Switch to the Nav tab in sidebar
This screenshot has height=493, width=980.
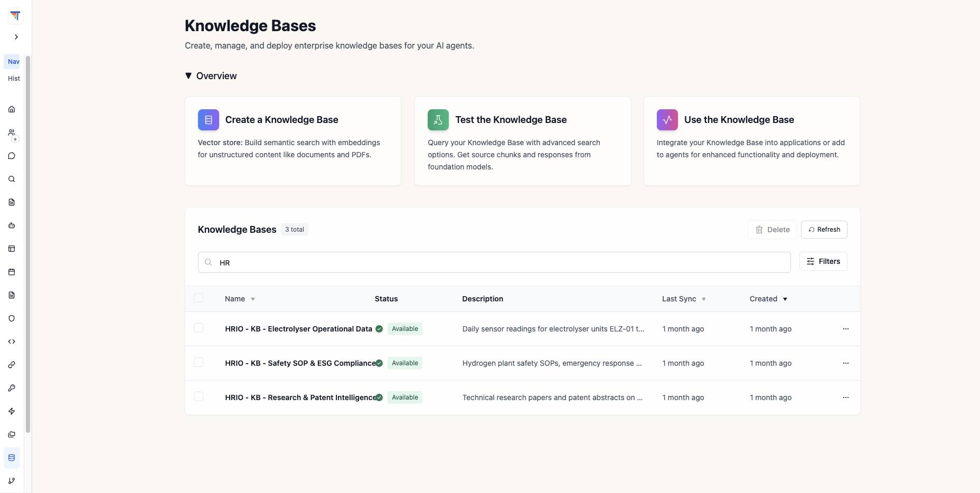tap(13, 62)
